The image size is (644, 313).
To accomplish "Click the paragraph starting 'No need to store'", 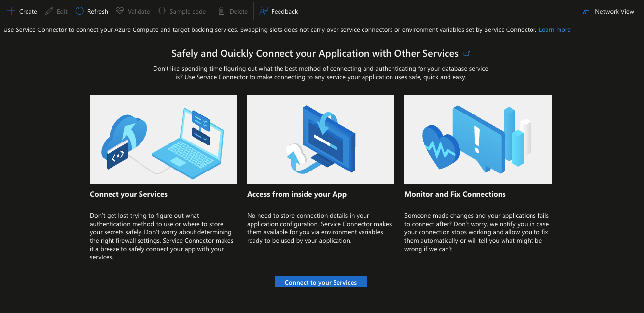I will 319,228.
